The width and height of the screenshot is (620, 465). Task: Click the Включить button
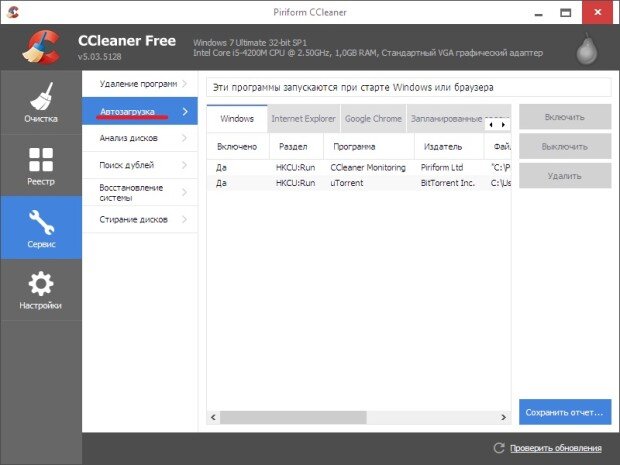pos(565,117)
